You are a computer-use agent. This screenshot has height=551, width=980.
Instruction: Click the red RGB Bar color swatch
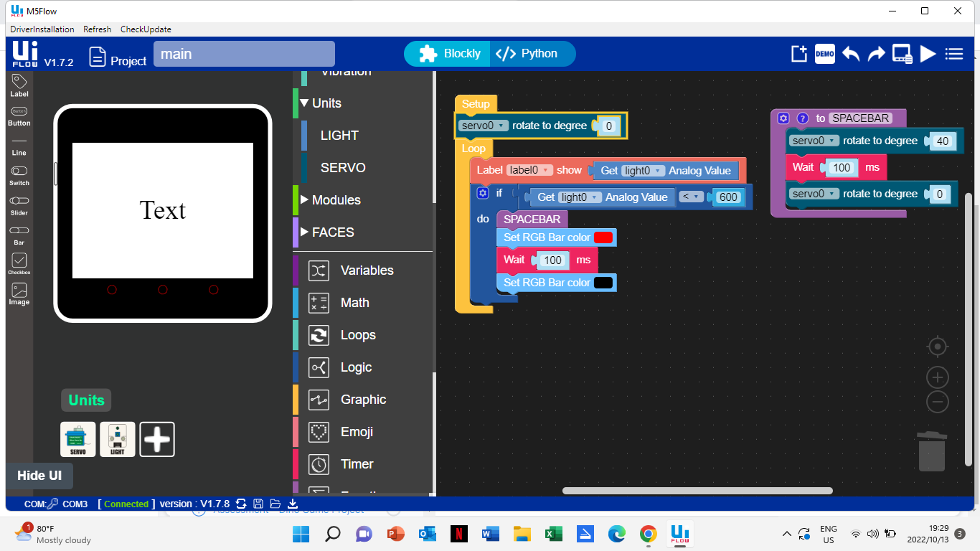(x=603, y=237)
